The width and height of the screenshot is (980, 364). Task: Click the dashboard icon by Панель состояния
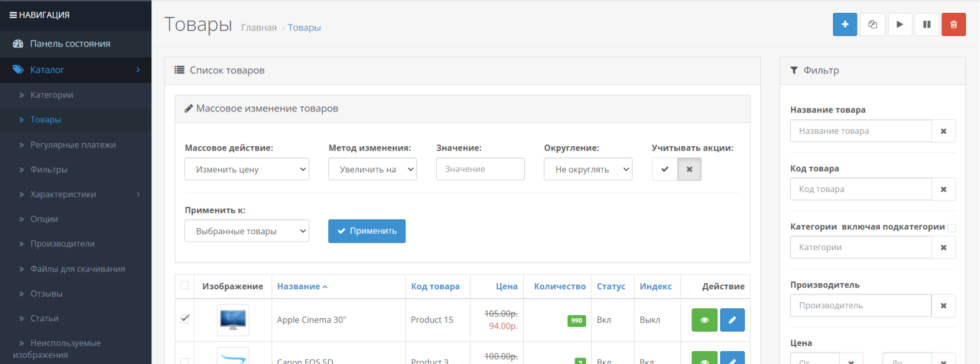pyautogui.click(x=18, y=43)
